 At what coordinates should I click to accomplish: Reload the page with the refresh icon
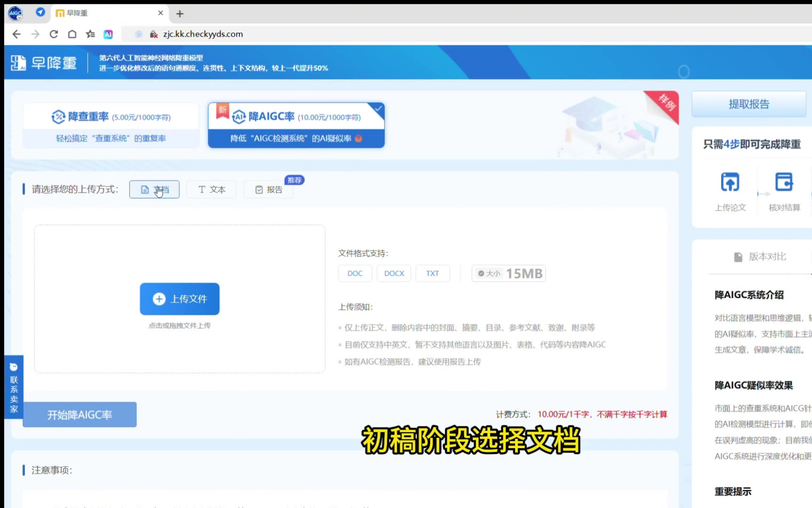click(54, 34)
